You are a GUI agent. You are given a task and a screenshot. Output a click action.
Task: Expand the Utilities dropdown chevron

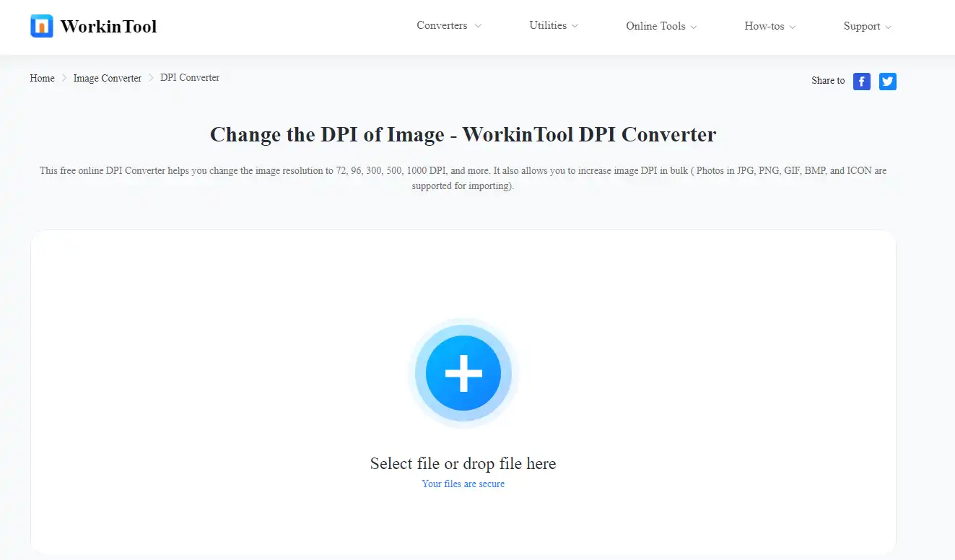(575, 26)
